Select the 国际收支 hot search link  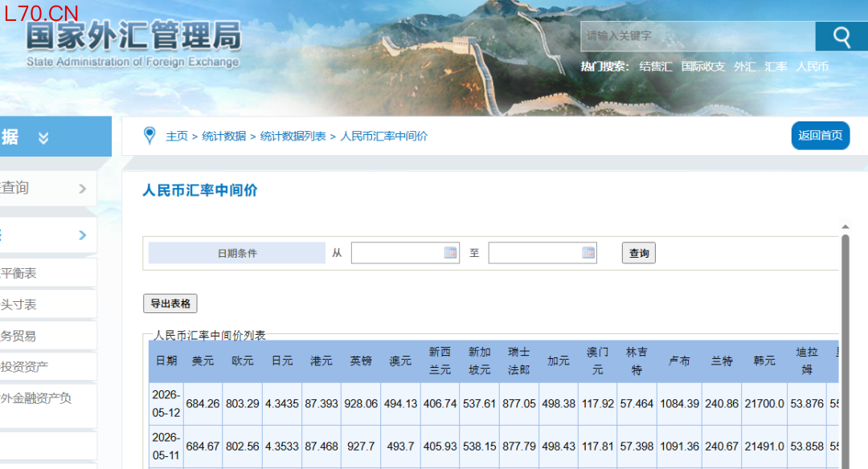coord(703,67)
